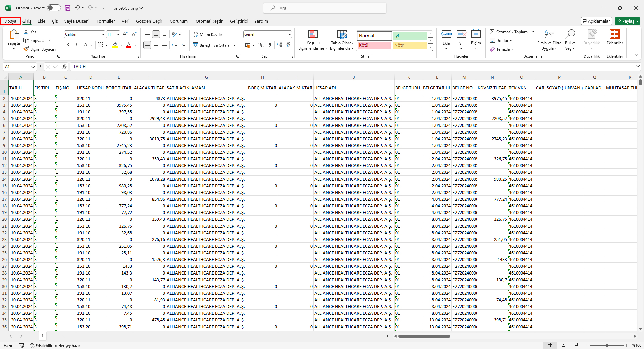The image size is (644, 349).
Task: Toggle Middle Align vertical alignment
Action: pyautogui.click(x=156, y=34)
